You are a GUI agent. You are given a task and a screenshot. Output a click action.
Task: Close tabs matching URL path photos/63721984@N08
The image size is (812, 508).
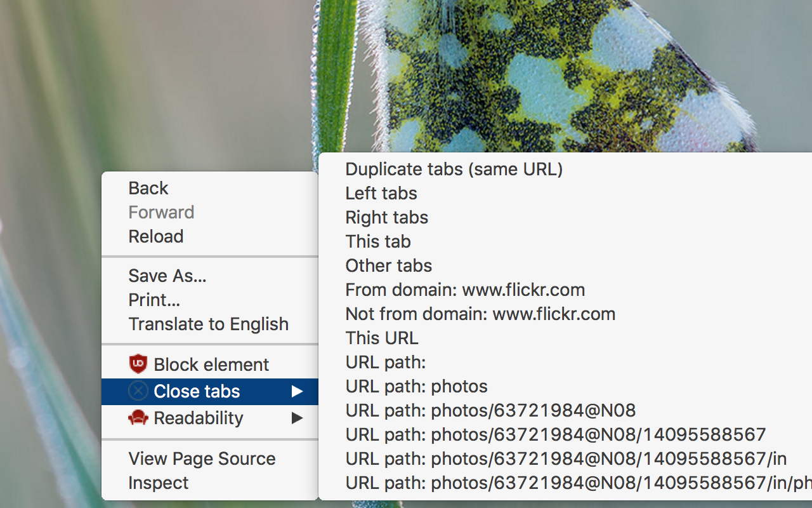(490, 410)
